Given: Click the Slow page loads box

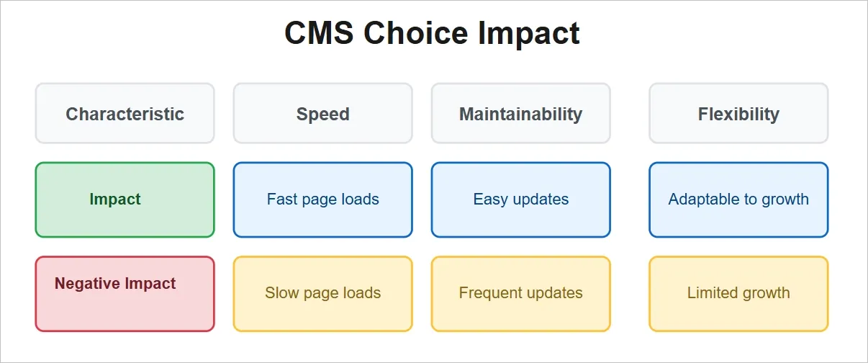Looking at the screenshot, I should click(322, 293).
